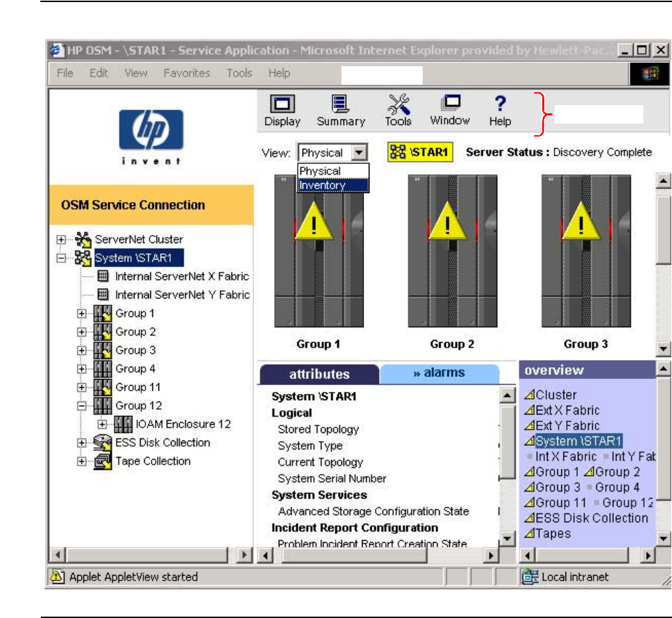Click Internal ServerNet Y Fabric icon

tap(103, 294)
